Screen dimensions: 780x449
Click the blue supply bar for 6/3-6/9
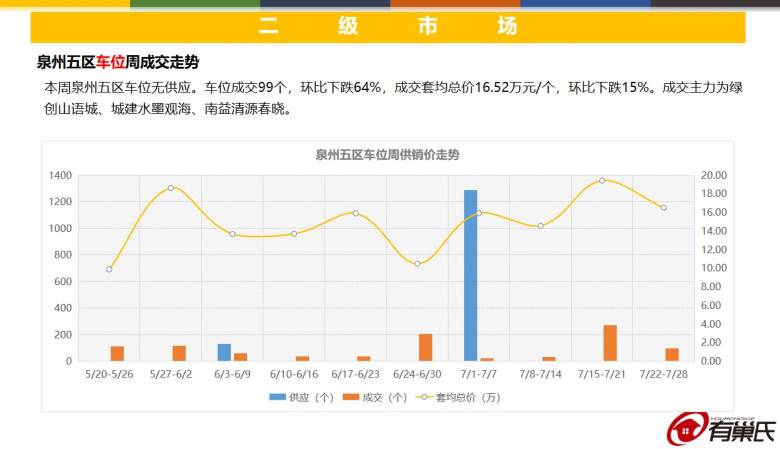pyautogui.click(x=224, y=352)
